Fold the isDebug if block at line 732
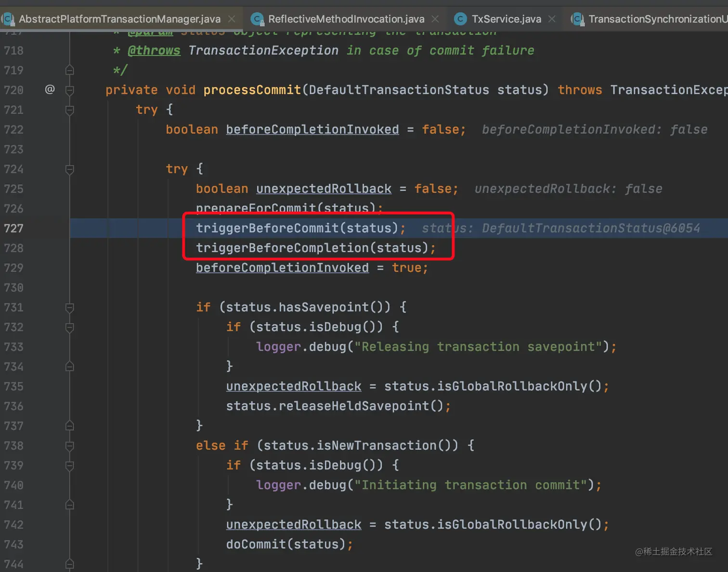 click(x=70, y=327)
